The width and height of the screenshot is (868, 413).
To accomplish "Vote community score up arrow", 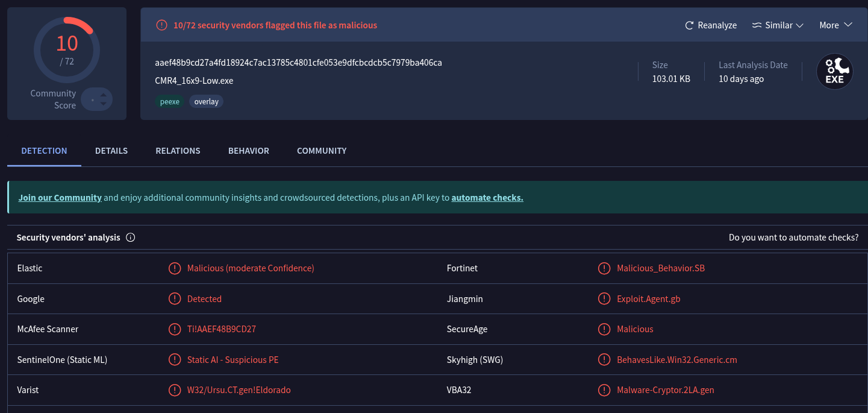I will [x=103, y=94].
